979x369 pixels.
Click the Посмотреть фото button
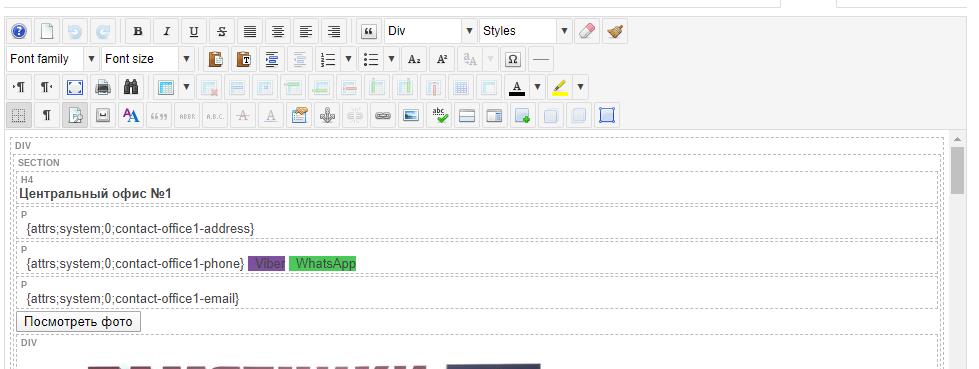pos(79,322)
